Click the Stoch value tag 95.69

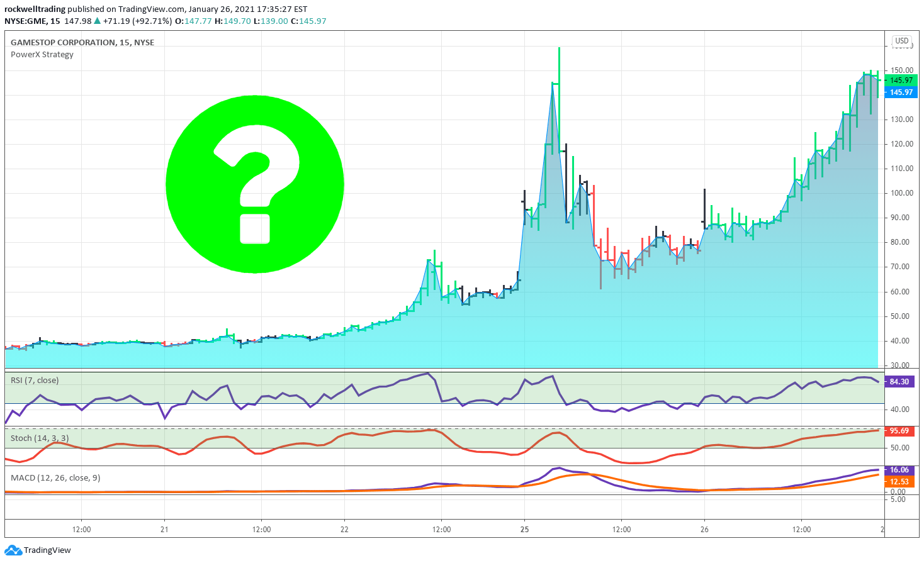(x=899, y=431)
